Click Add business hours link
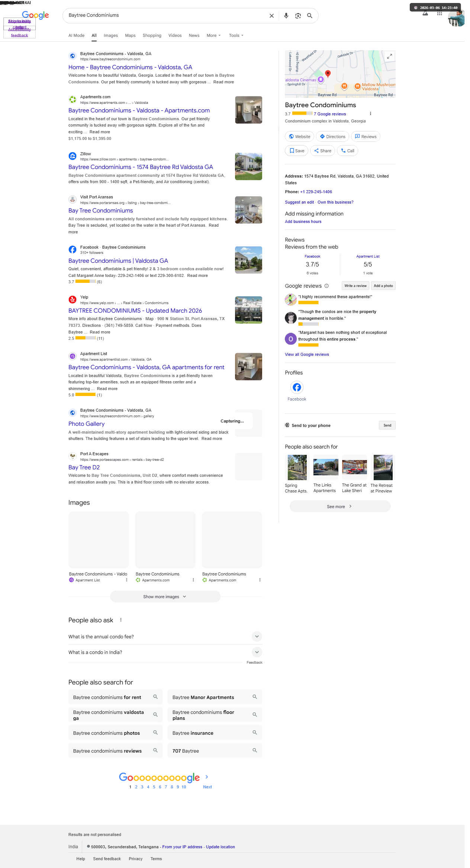The width and height of the screenshot is (470, 868). click(303, 222)
